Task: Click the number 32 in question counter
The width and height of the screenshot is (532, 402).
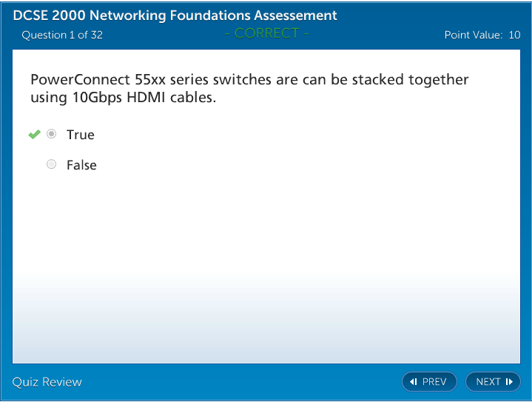Action: click(95, 35)
